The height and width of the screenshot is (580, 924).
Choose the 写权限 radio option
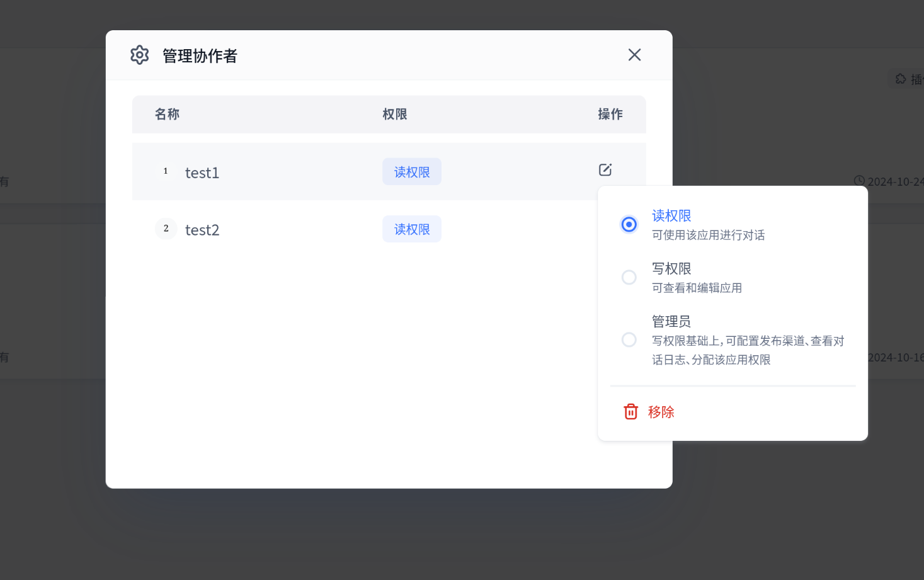629,277
